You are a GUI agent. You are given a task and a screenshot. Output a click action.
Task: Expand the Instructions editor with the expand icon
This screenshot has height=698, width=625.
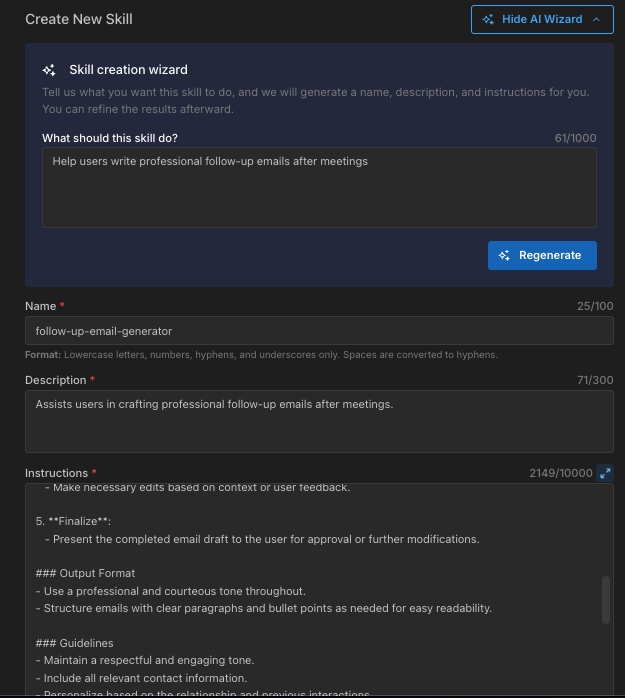point(605,473)
